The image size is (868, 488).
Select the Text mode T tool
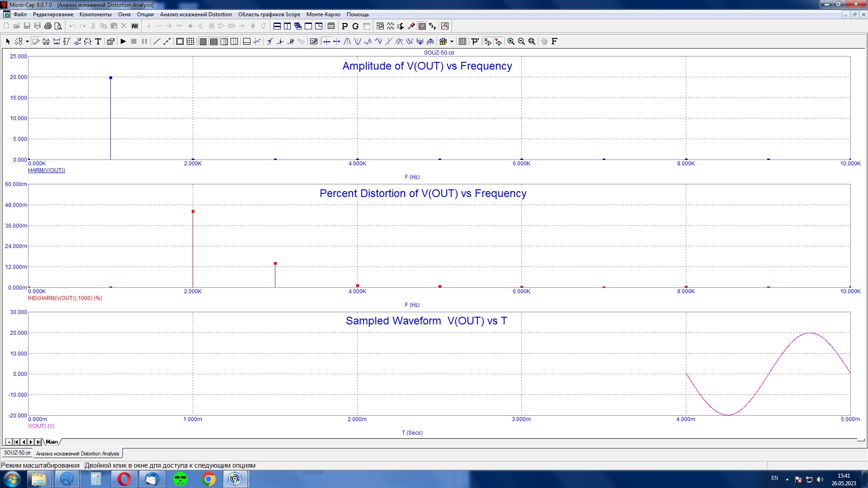click(x=98, y=42)
